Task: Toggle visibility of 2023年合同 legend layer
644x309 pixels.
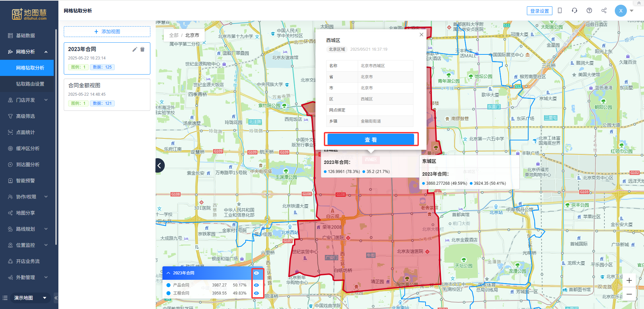Action: (x=256, y=273)
